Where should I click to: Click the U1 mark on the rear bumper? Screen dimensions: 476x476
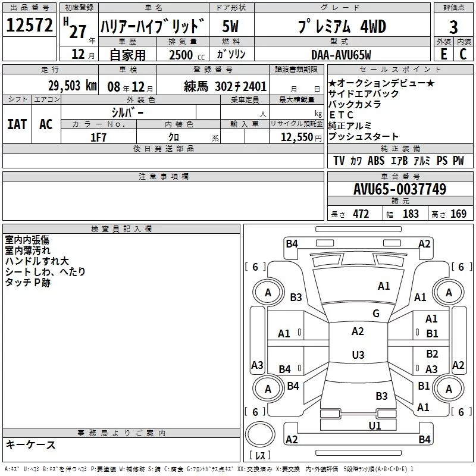click(374, 425)
